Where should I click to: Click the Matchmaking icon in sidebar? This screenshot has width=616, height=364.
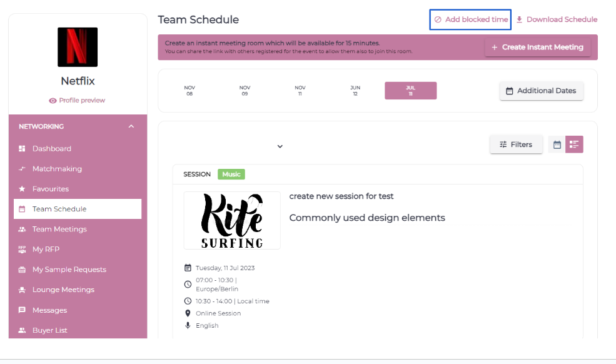(x=22, y=169)
